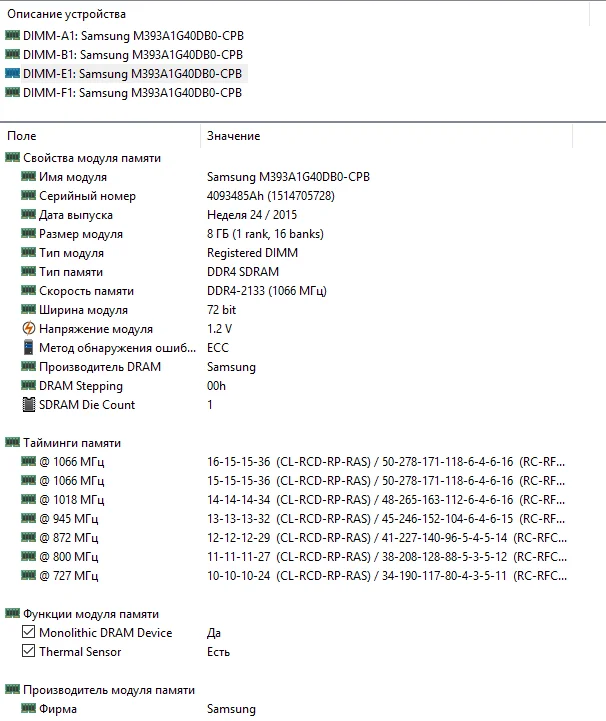The height and width of the screenshot is (721, 606).
Task: Click the 'Свойства модуля памяти' group icon
Action: (12, 157)
